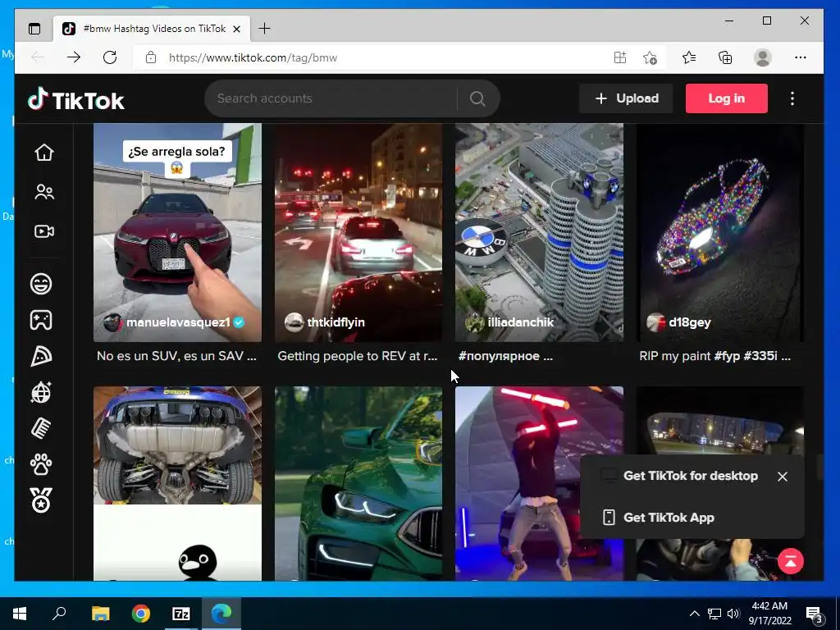
Task: Open illiadanchik BMW tower video thumbnail
Action: coord(540,232)
